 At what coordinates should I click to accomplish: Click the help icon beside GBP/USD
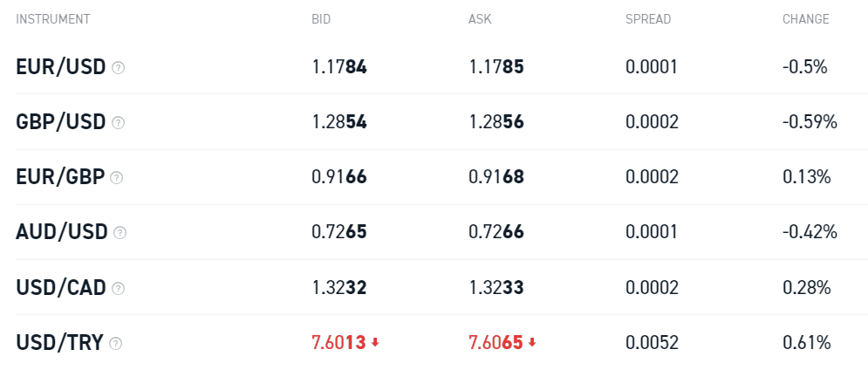118,122
